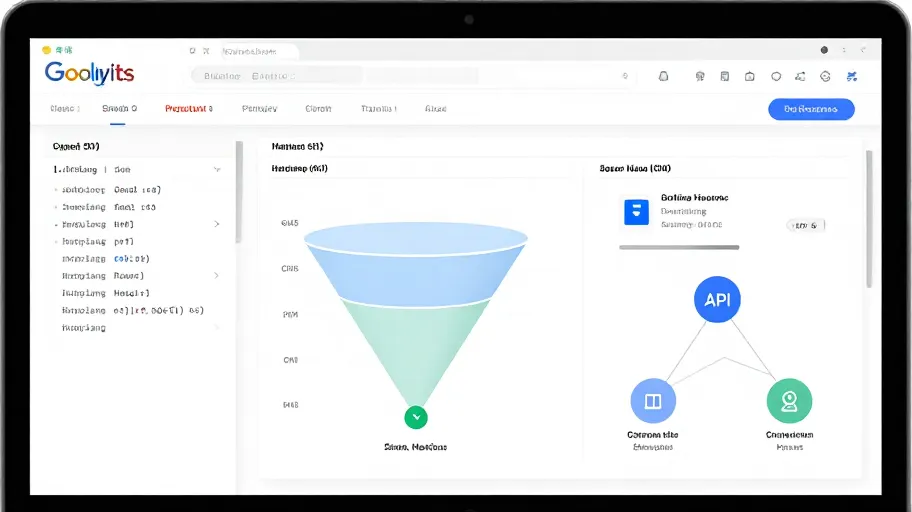Screen dimensions: 912x512
Task: Click the right panel vertical scrollbar
Action: point(869,219)
